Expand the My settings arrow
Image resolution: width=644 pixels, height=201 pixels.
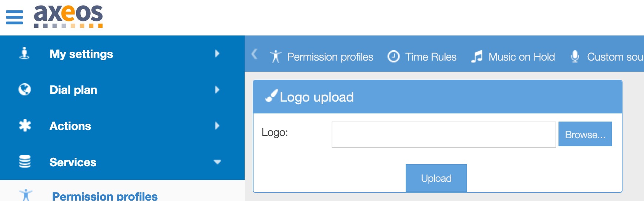pos(217,54)
